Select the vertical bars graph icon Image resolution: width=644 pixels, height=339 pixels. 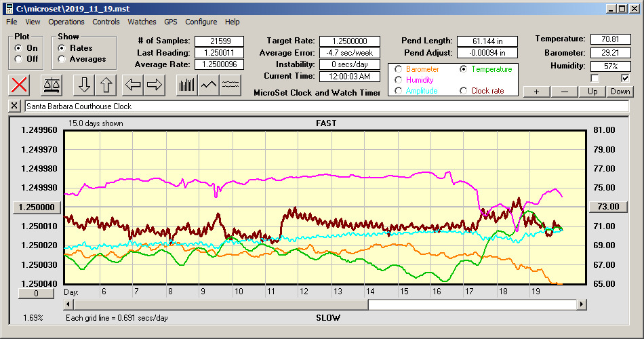pos(187,85)
